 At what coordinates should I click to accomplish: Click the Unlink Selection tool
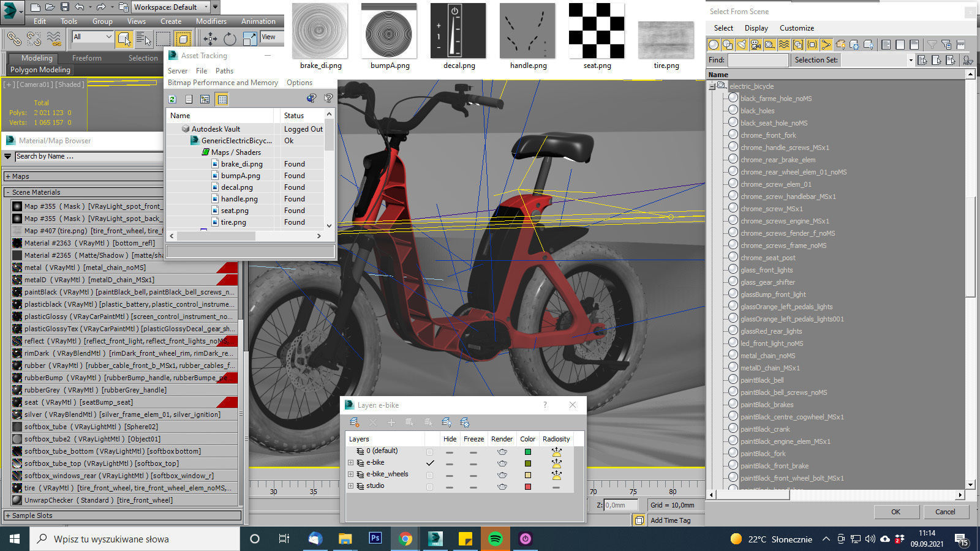click(x=34, y=39)
